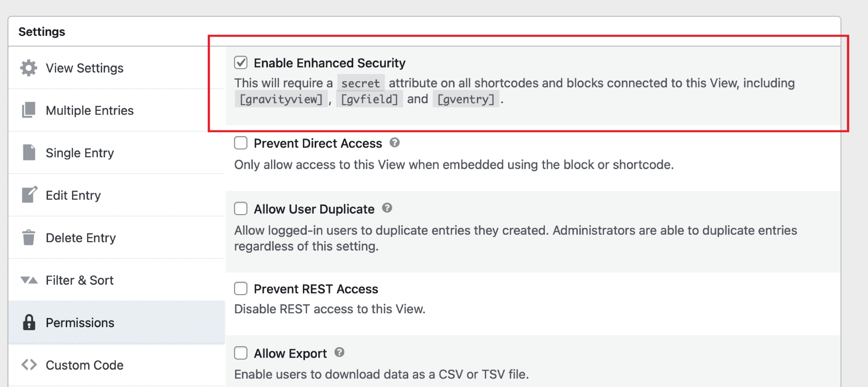Click the Permissions lock icon
The image size is (868, 387).
pyautogui.click(x=29, y=322)
